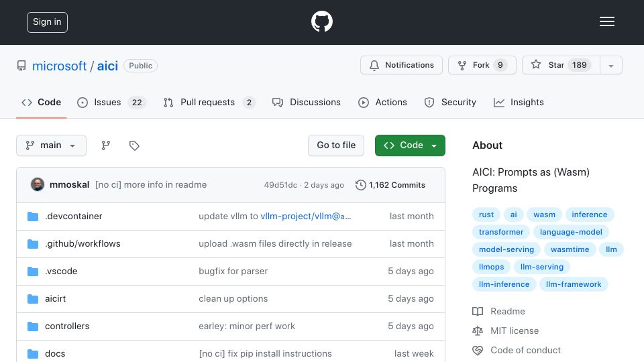Open the Code of conduct link
The height and width of the screenshot is (362, 644).
(517, 351)
